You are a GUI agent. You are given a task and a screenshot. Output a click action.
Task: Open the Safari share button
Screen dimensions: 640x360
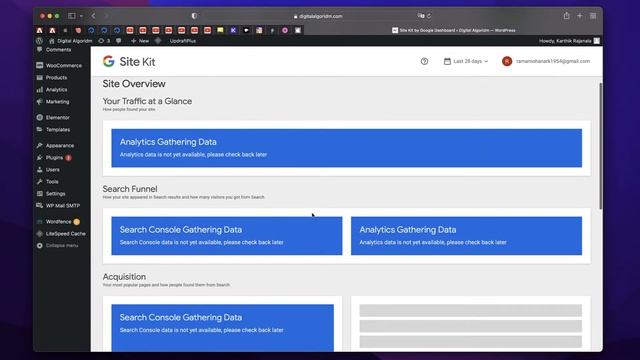pyautogui.click(x=567, y=16)
